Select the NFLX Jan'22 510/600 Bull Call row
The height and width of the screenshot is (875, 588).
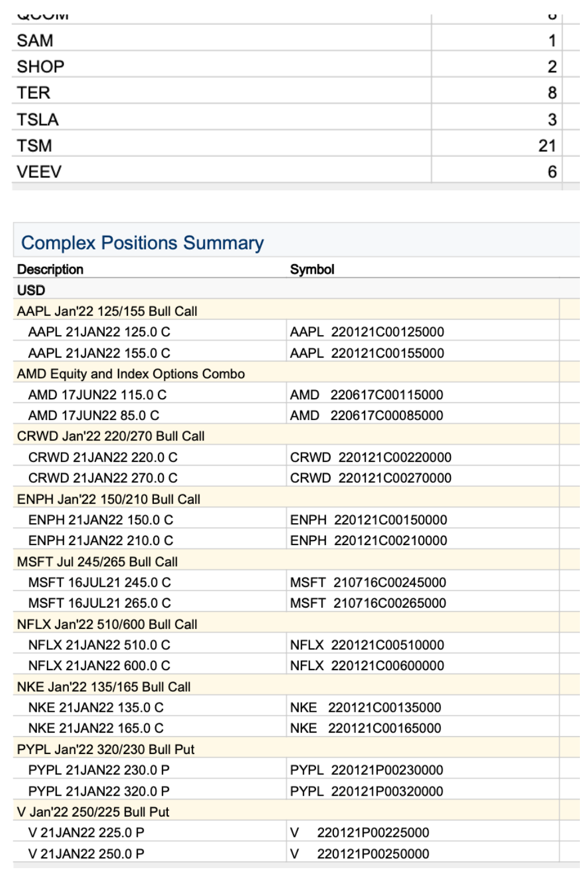point(107,624)
